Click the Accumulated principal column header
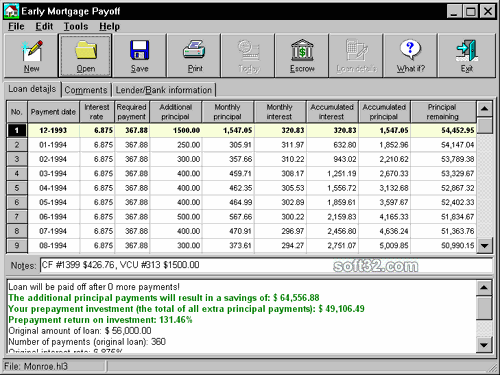Screen dimensions: 500x375 coord(384,112)
